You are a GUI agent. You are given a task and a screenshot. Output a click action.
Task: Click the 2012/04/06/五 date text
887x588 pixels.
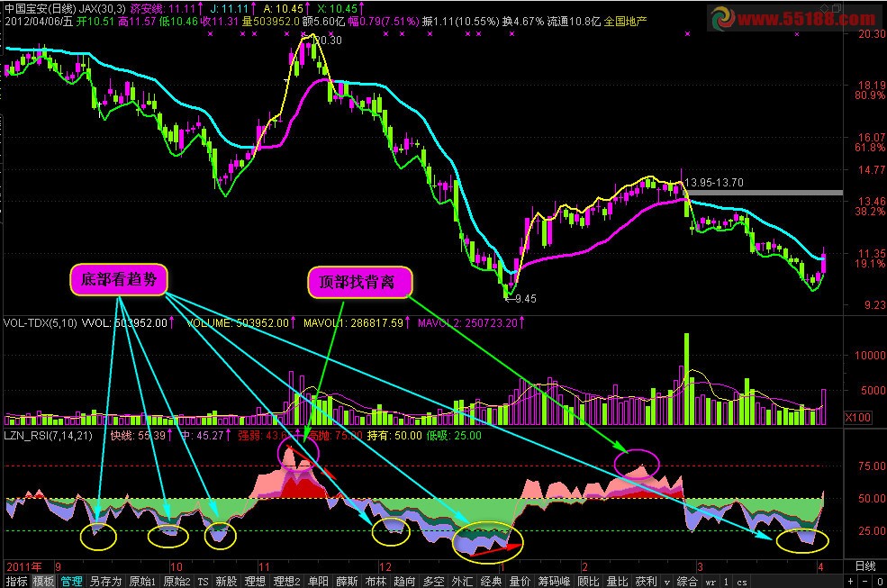tap(39, 22)
